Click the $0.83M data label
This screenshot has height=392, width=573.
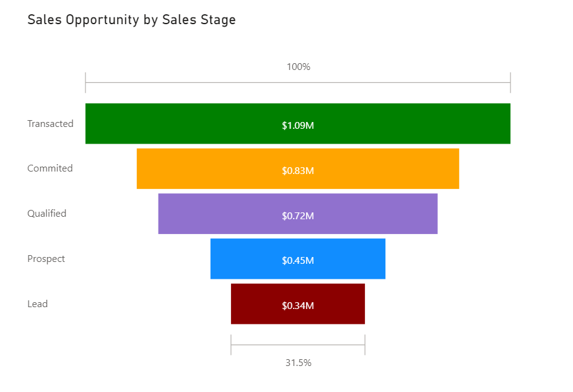[298, 170]
